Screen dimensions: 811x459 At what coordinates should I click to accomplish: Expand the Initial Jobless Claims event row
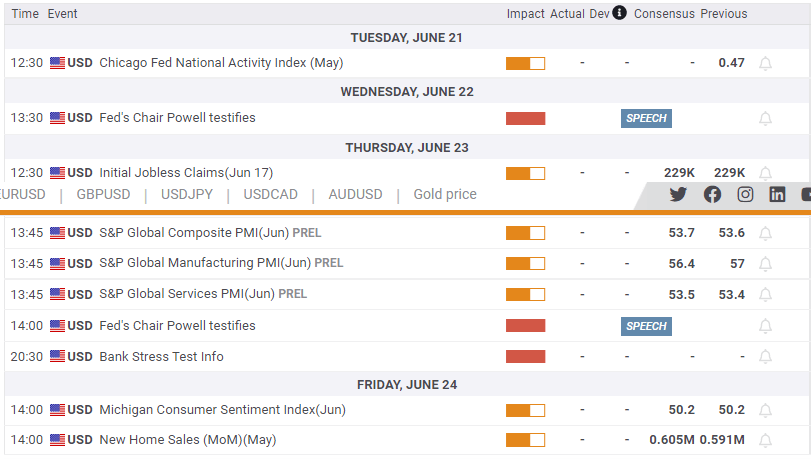pyautogui.click(x=186, y=173)
